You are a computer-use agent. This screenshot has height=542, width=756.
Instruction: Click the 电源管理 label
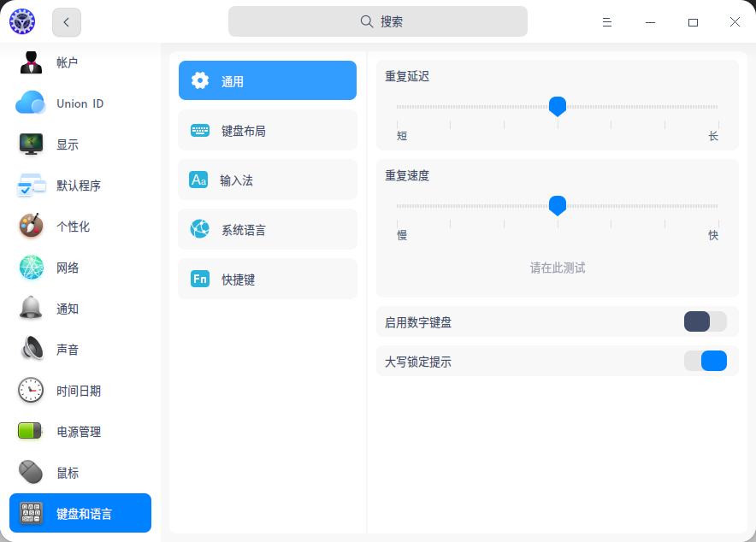click(x=79, y=432)
